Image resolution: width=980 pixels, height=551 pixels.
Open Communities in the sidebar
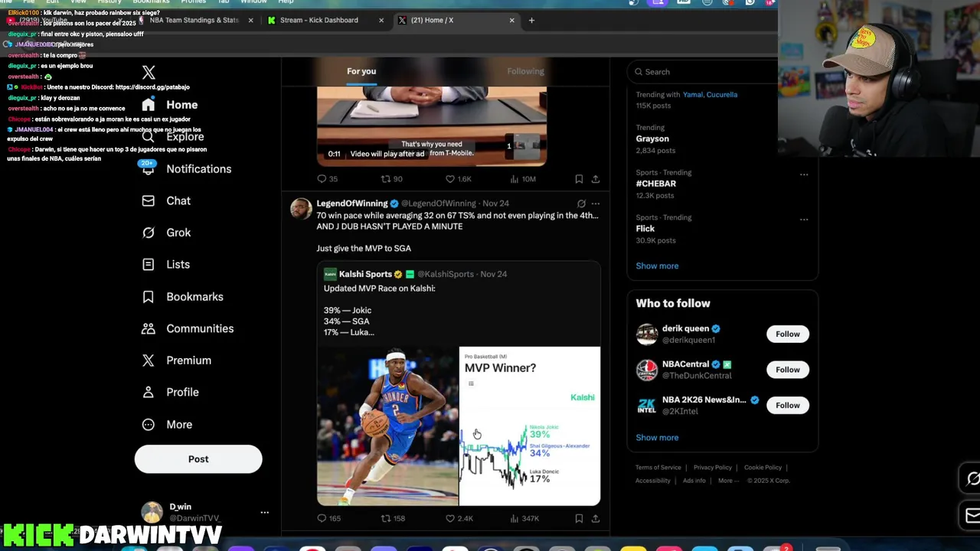click(x=188, y=329)
